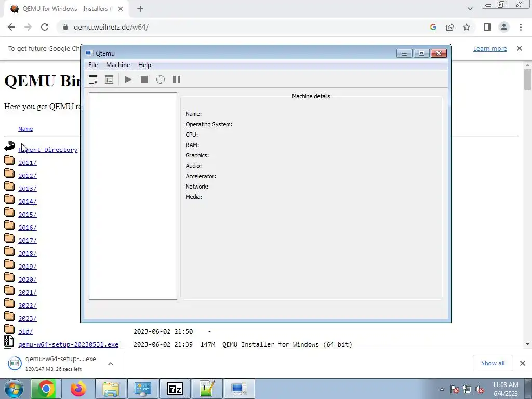Go back using Chrome's back arrow

point(11,27)
